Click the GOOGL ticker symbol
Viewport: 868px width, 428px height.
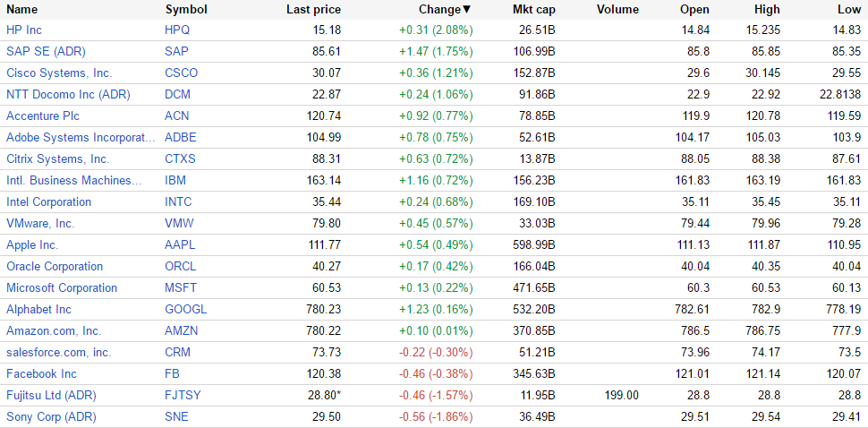pyautogui.click(x=185, y=309)
